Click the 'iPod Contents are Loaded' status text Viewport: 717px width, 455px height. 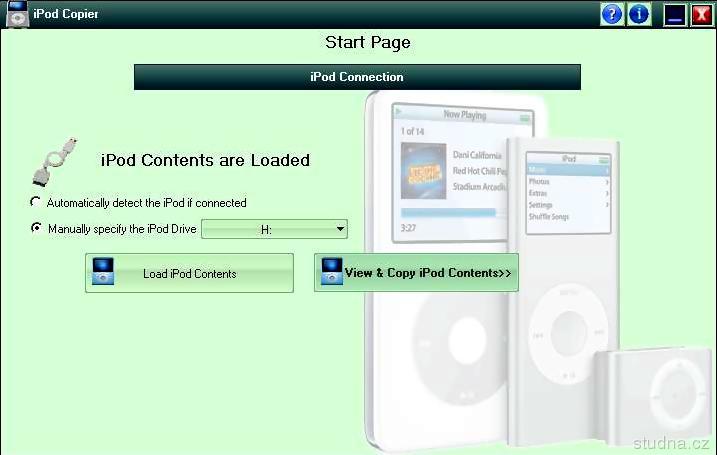[x=205, y=161]
